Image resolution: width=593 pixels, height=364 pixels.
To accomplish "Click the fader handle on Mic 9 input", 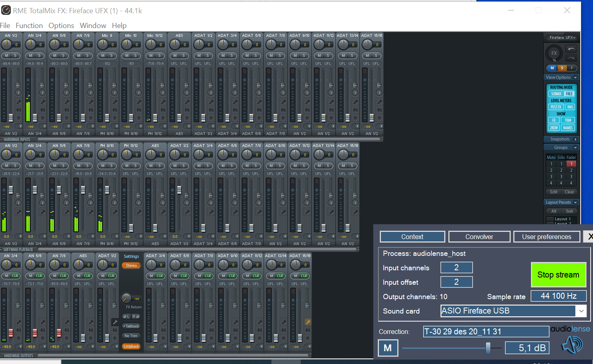I will [107, 118].
